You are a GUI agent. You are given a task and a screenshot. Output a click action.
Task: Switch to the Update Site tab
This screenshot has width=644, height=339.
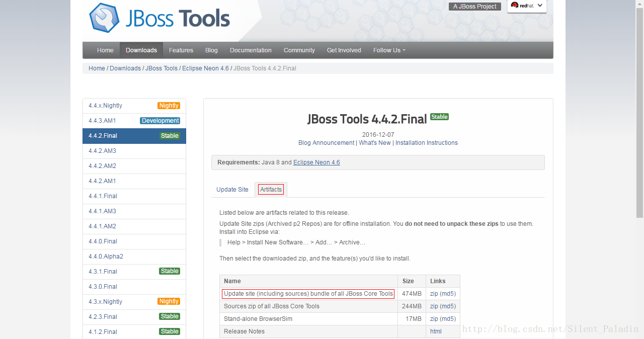[232, 190]
